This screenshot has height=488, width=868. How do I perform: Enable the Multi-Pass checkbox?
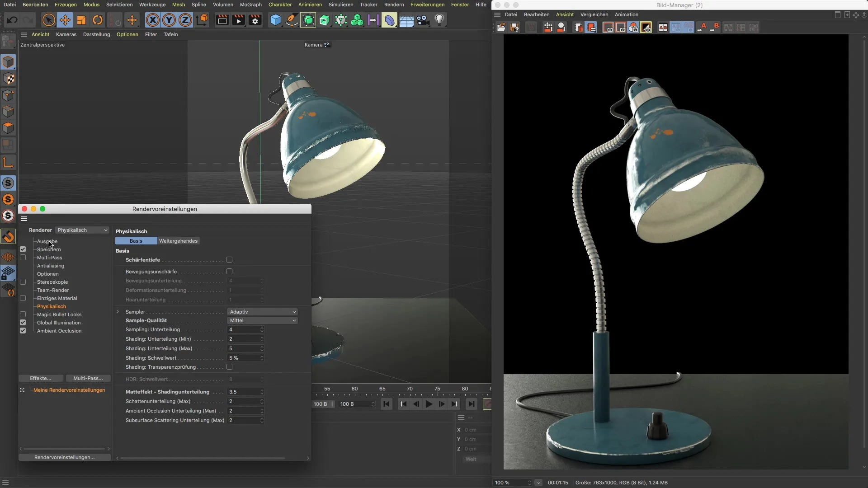coord(23,258)
